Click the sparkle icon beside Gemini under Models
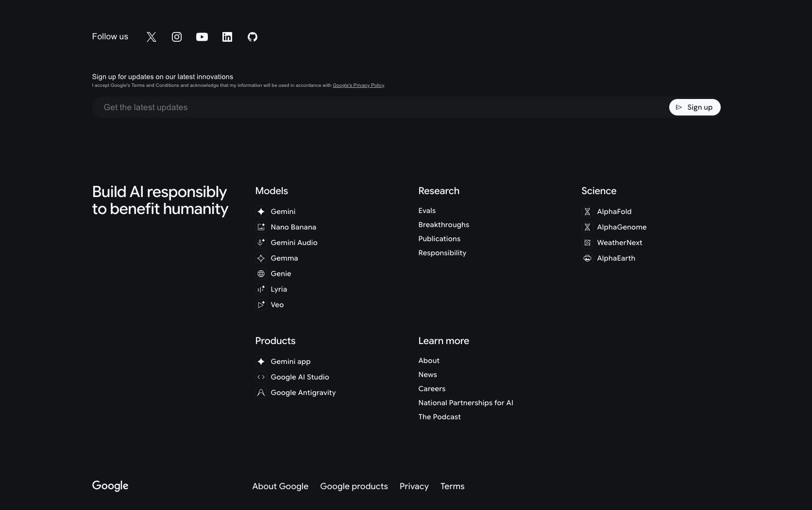 (x=261, y=212)
